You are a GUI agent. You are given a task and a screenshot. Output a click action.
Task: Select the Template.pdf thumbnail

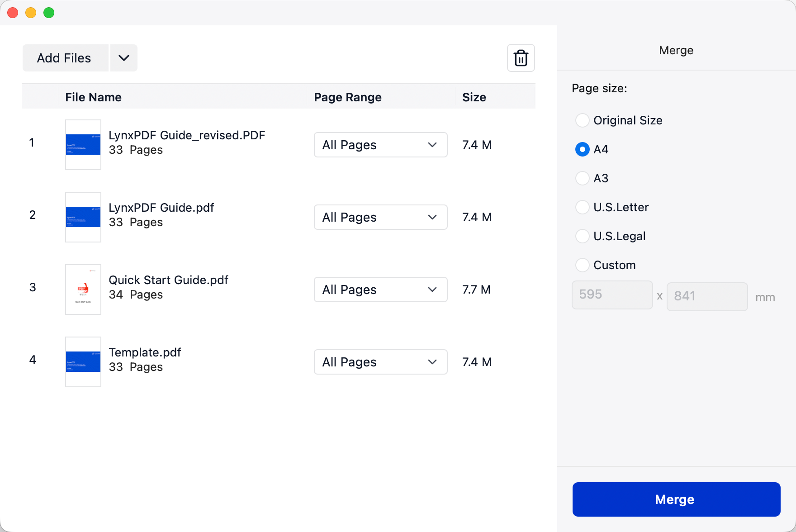coord(83,362)
